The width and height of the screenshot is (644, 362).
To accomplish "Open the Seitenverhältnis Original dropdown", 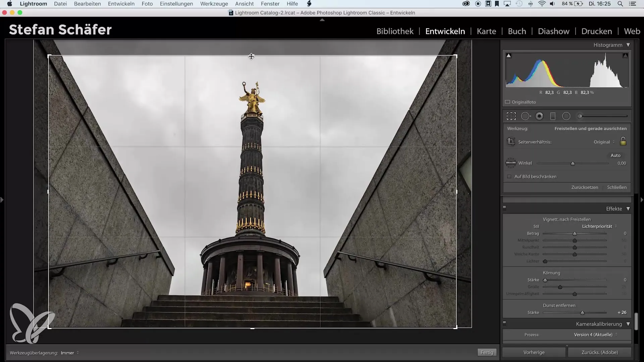I will point(604,142).
